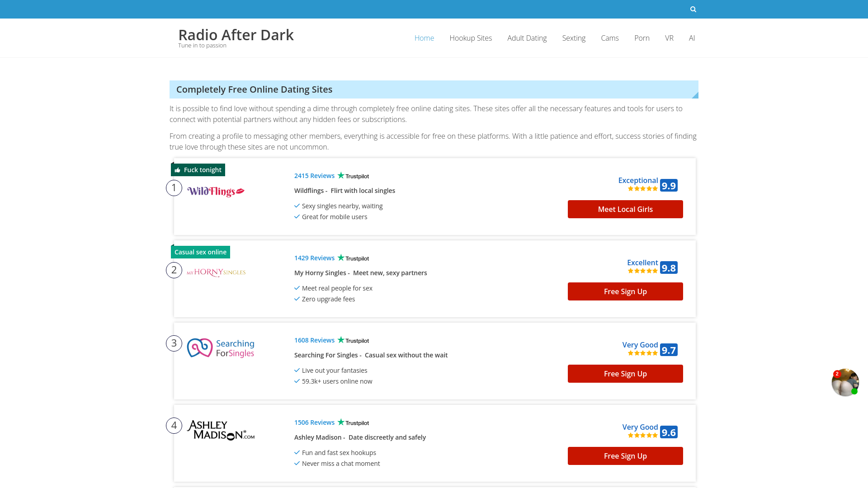The image size is (868, 488).
Task: Click the Porn menu item
Action: click(642, 38)
